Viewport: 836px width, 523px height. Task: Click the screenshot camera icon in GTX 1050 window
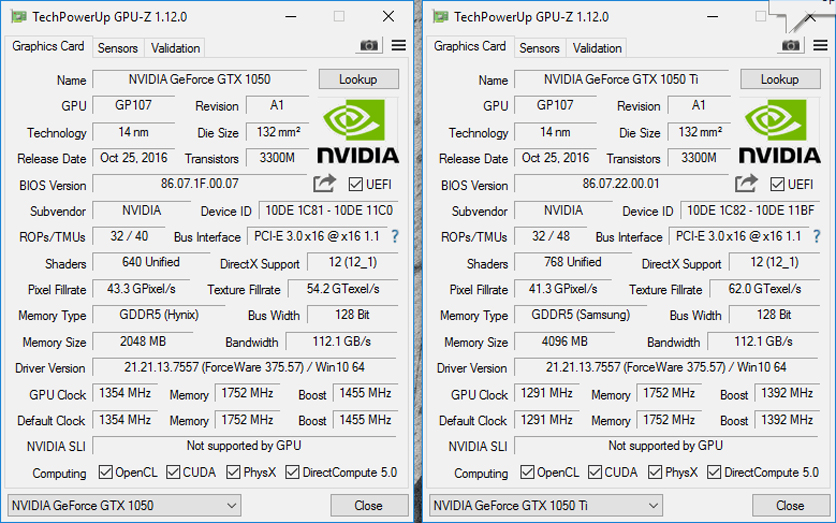pos(368,46)
